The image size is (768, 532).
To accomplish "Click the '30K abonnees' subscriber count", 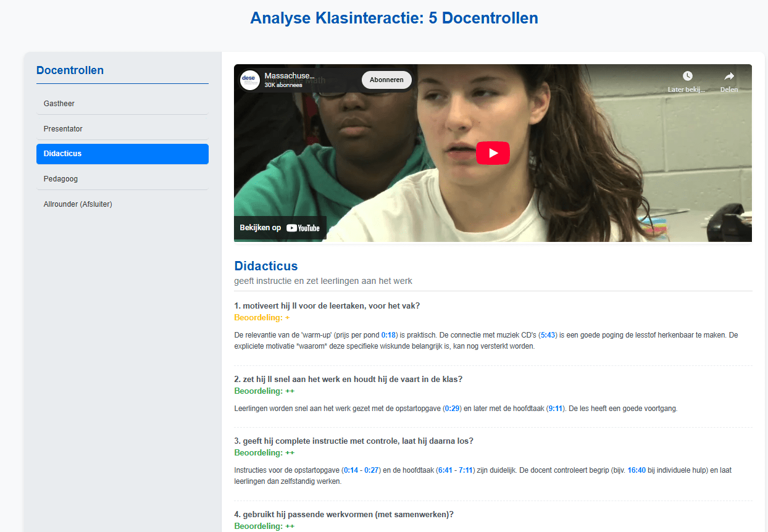I will click(283, 85).
